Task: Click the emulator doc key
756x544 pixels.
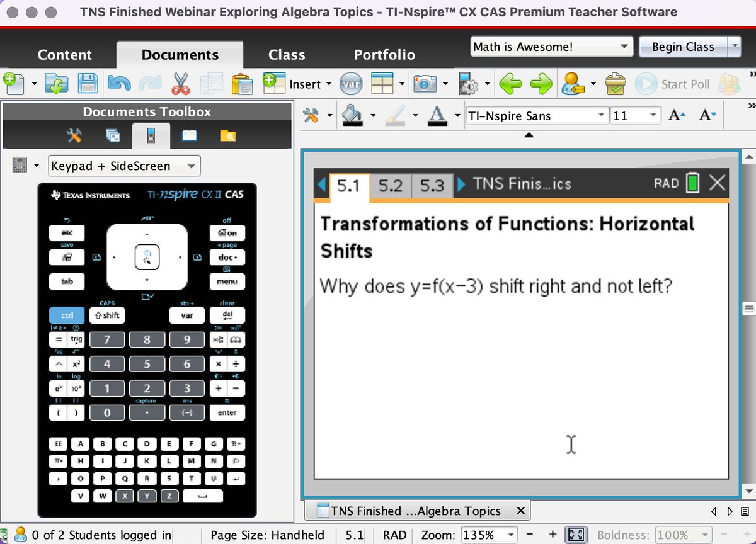Action: click(x=227, y=258)
